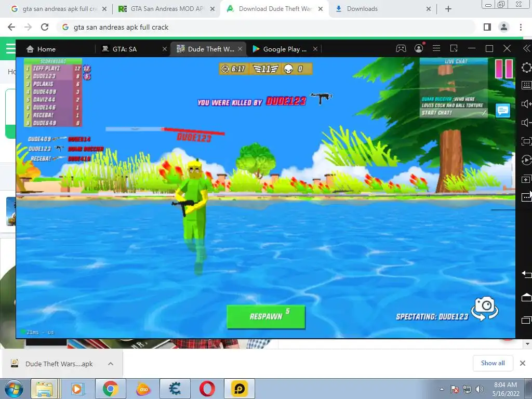Switch to gta san andreas apk Chrome tab
The width and height of the screenshot is (532, 399).
pos(54,9)
